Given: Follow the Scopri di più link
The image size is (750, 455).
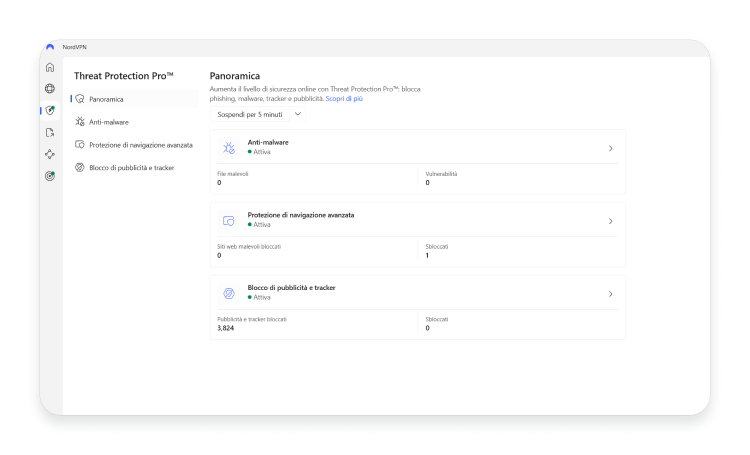Looking at the screenshot, I should tap(344, 99).
